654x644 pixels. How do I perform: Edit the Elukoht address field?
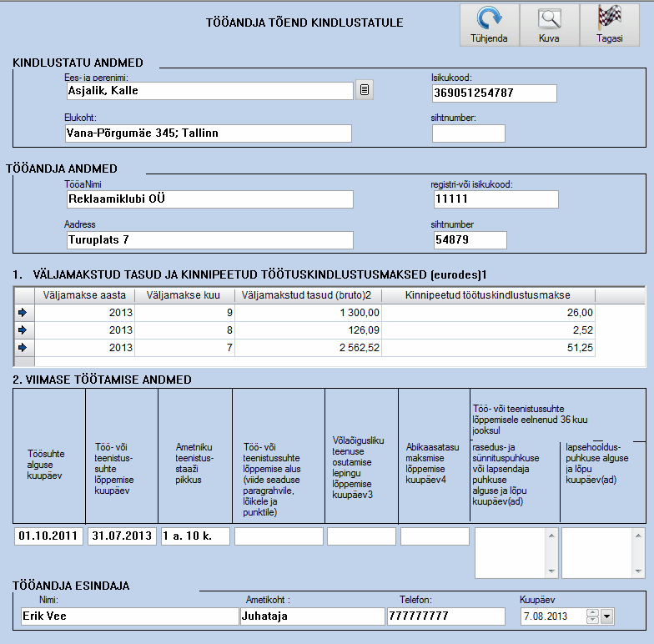coord(209,133)
